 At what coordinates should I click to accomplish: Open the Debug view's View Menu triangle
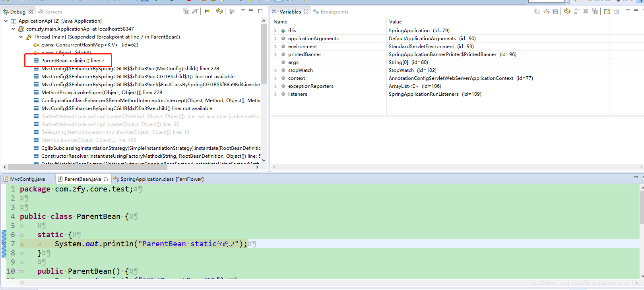pyautogui.click(x=243, y=10)
